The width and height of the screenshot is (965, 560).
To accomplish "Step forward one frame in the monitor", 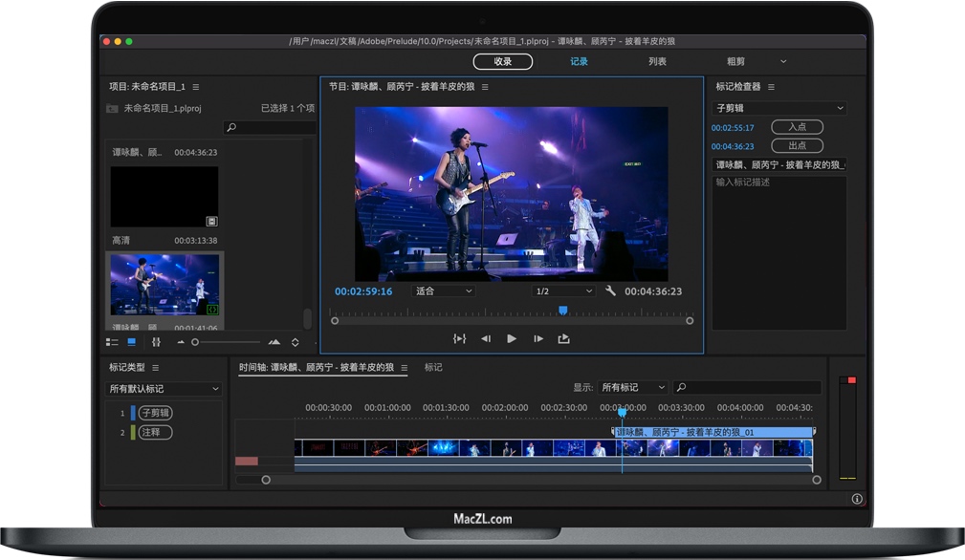I will click(x=537, y=338).
